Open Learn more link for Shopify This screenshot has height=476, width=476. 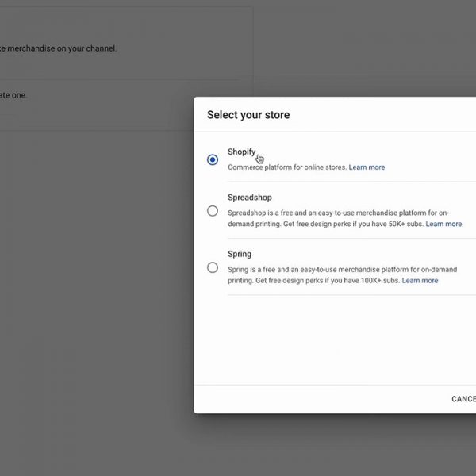[367, 167]
